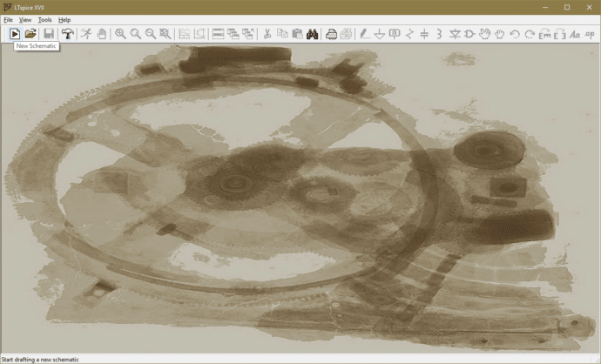Select the Capacitor component tool
The image size is (601, 364).
click(424, 34)
